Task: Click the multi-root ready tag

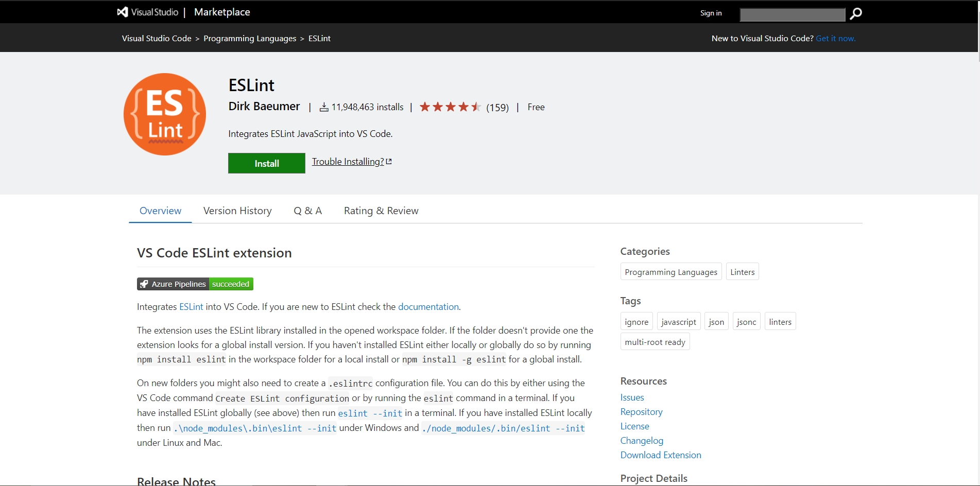Action: (655, 342)
